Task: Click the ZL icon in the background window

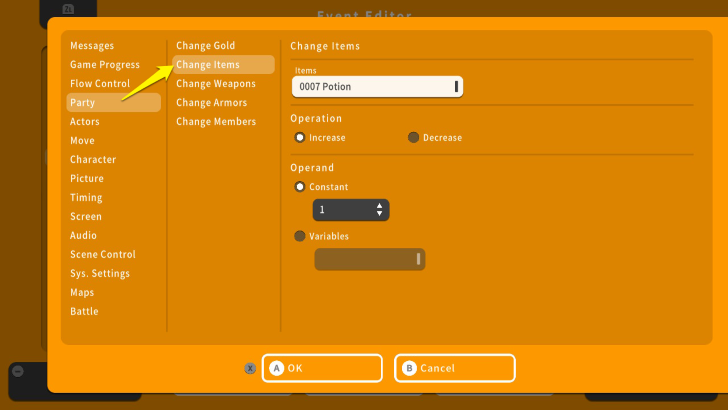Action: pos(68,9)
